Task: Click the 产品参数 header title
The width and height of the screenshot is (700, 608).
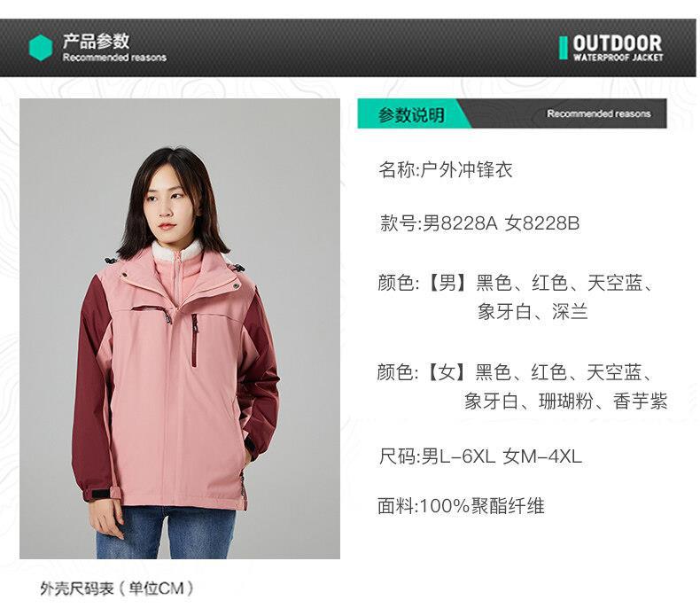Action: 96,42
